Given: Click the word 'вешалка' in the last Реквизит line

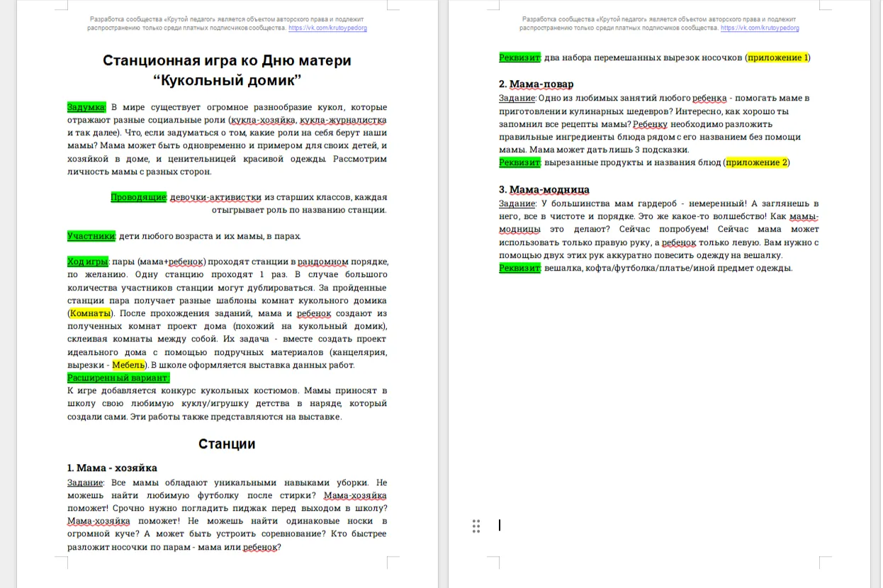Looking at the screenshot, I should [x=562, y=268].
